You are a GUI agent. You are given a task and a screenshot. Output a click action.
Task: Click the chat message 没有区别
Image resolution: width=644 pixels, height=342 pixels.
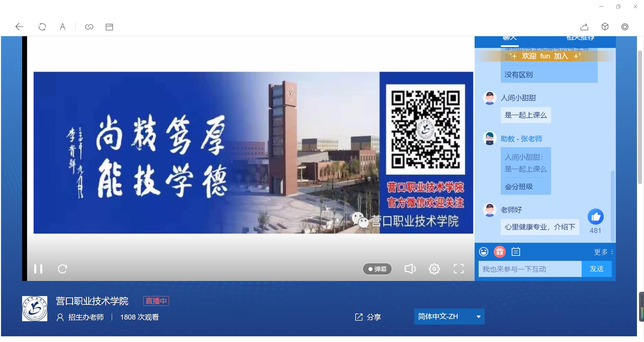click(519, 75)
